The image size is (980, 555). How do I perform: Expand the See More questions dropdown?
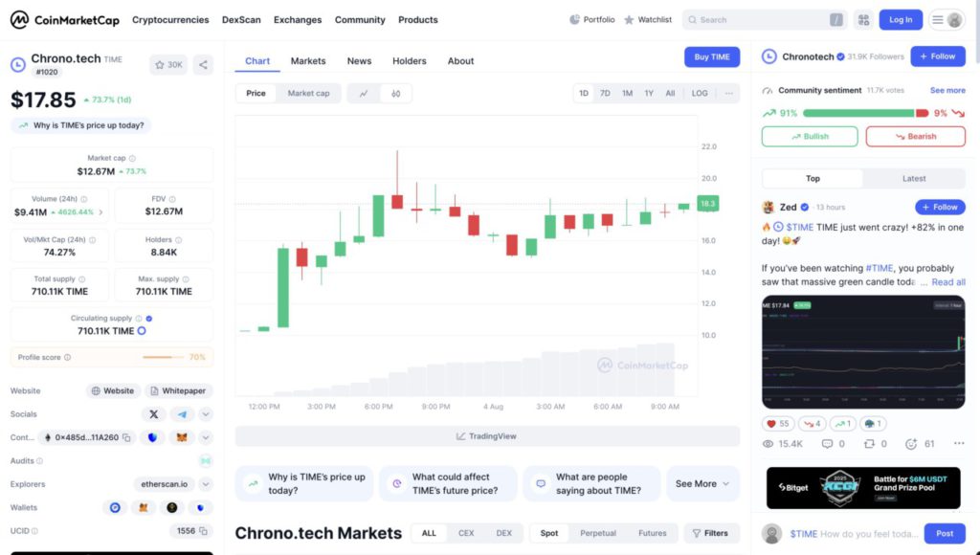click(x=702, y=484)
